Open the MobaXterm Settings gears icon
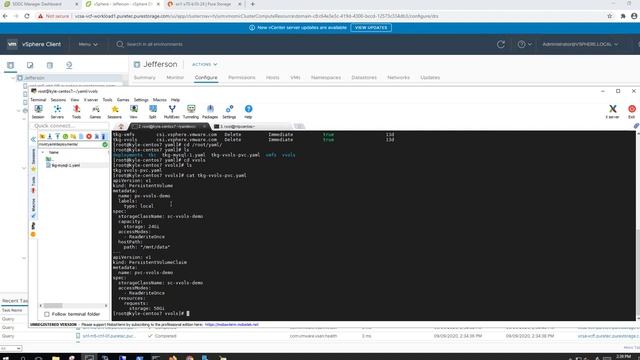The height and width of the screenshot is (360, 640). pyautogui.click(x=229, y=111)
